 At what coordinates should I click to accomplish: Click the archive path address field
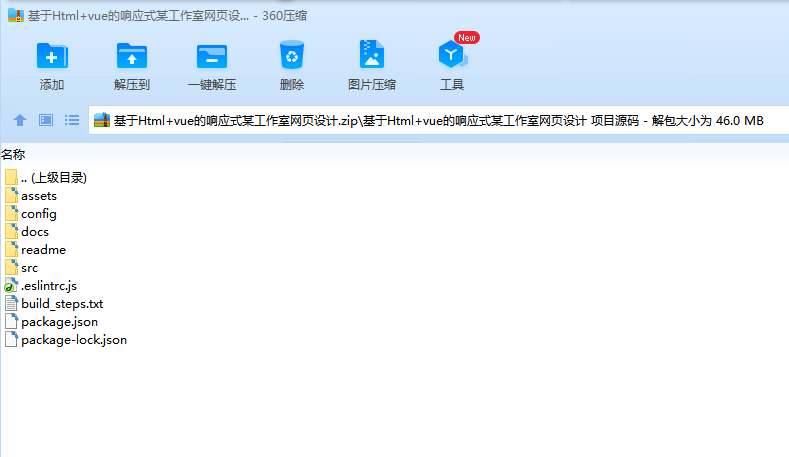click(x=439, y=120)
